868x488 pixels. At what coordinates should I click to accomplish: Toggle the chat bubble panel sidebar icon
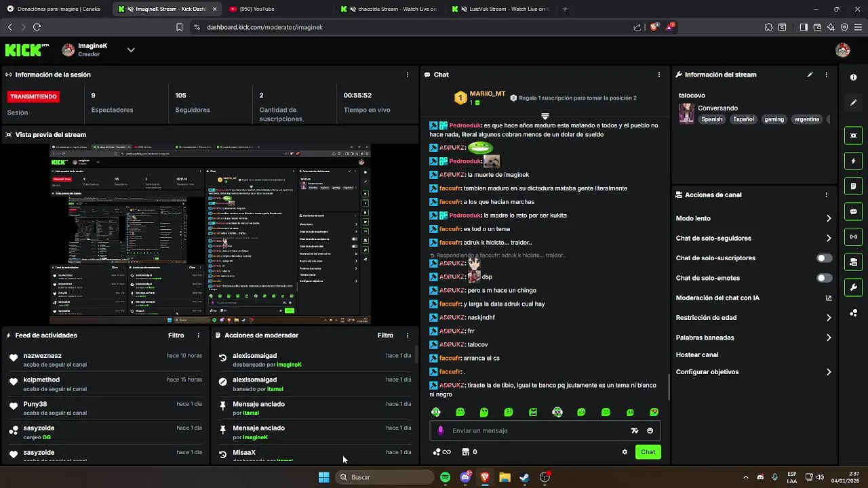(853, 211)
